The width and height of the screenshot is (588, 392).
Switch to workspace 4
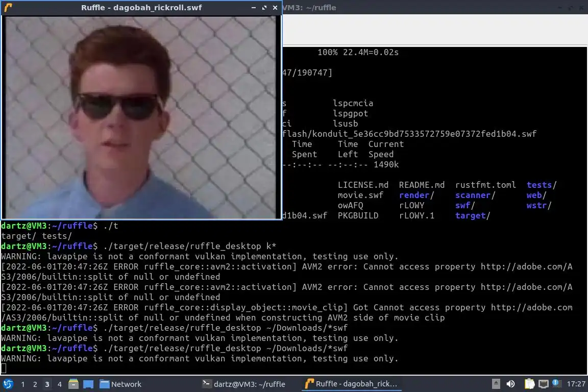pos(59,384)
